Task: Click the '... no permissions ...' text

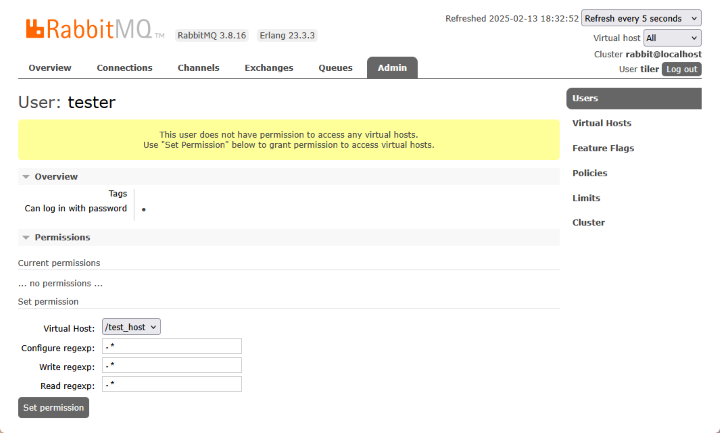Action: tap(60, 284)
